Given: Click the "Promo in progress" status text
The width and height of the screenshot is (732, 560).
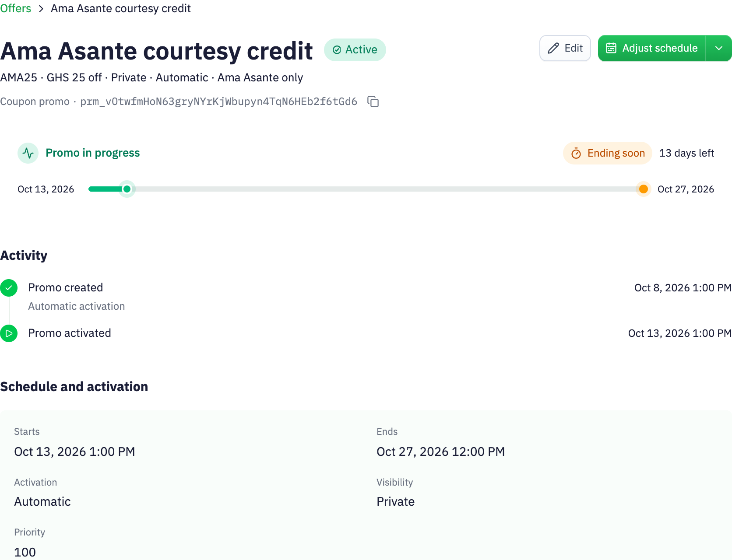Looking at the screenshot, I should [x=93, y=153].
